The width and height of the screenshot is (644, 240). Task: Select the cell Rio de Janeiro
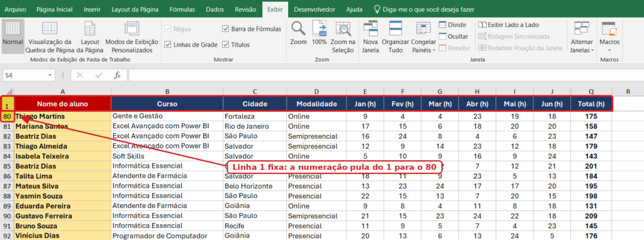pos(255,126)
